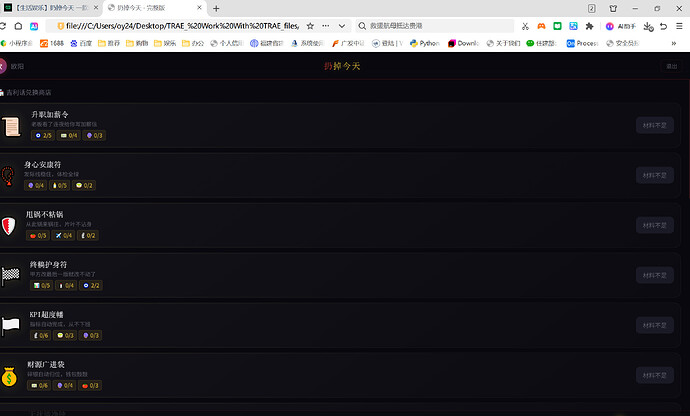Click the 0/5 material chip under 身心安康符

(x=59, y=186)
